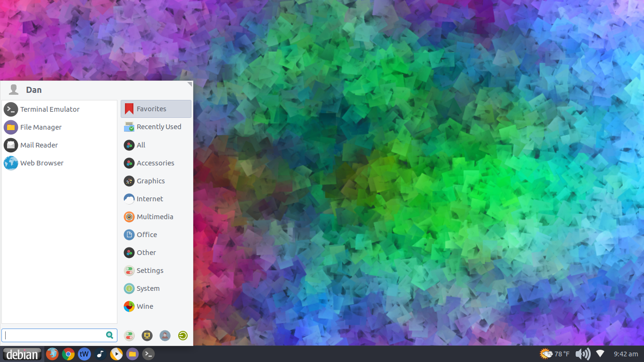644x362 pixels.
Task: Select the Other category
Action: pos(156,253)
